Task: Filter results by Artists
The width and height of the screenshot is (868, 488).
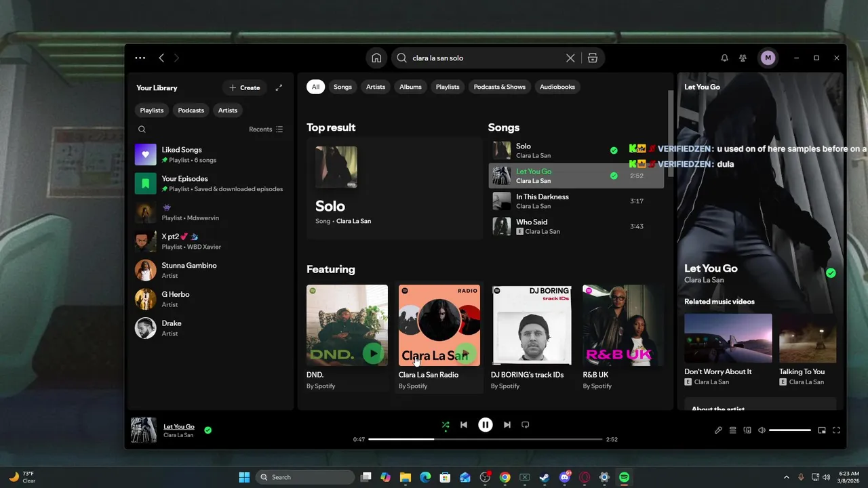Action: 376,87
